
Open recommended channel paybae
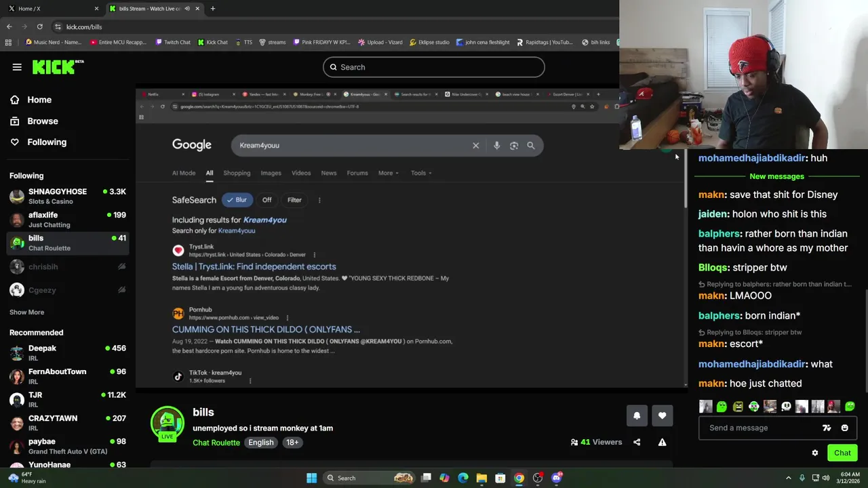click(x=68, y=446)
